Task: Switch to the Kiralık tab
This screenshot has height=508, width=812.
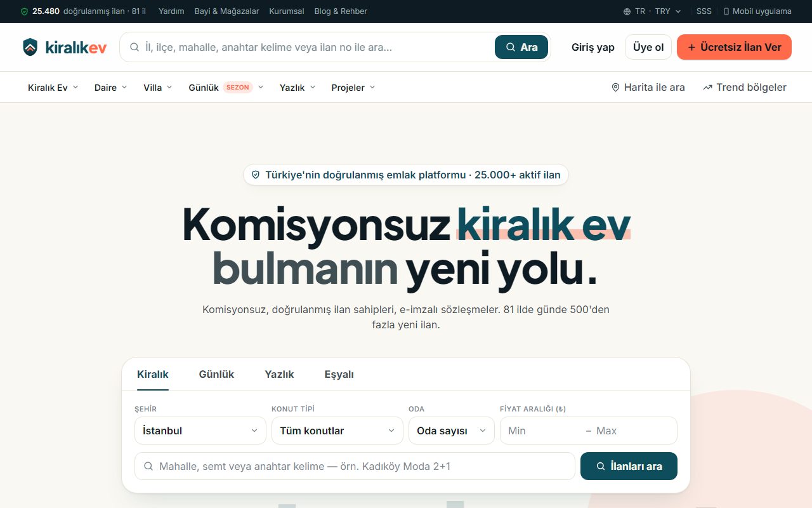Action: (x=153, y=375)
